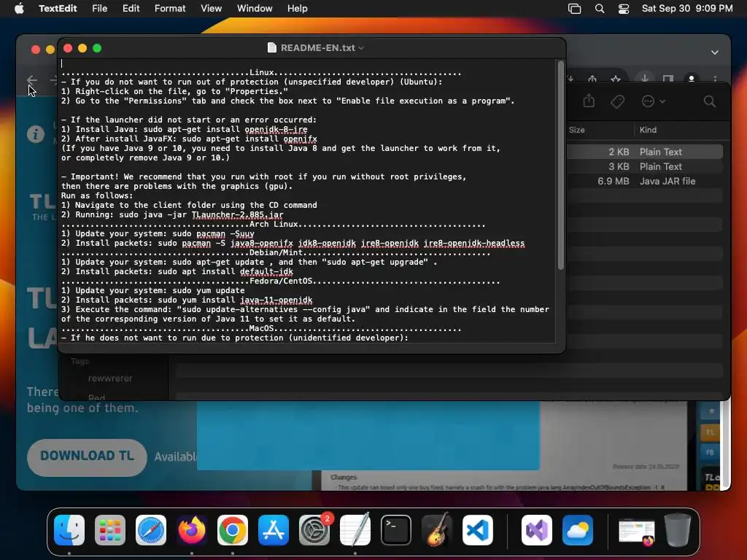Click the Stage Manager icon in the menu bar

[x=575, y=9]
